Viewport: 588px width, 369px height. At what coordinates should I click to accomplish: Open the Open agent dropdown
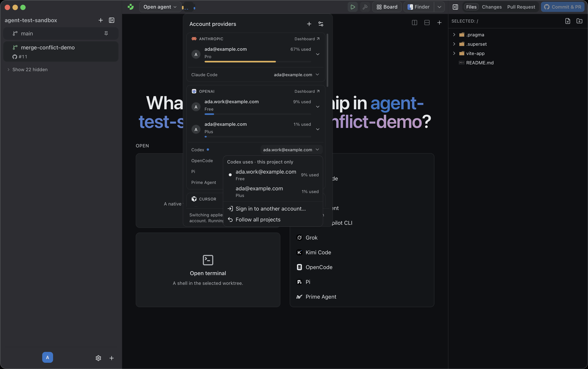tap(160, 7)
